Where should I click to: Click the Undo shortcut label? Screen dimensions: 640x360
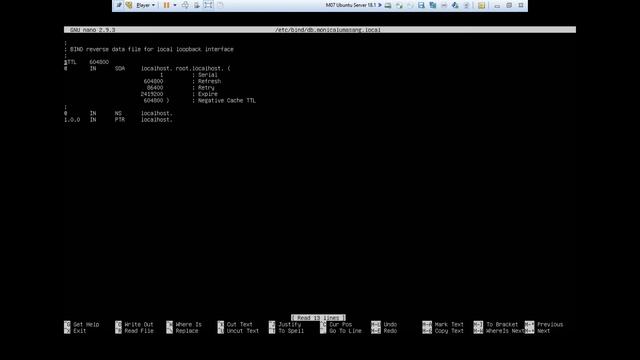390,324
